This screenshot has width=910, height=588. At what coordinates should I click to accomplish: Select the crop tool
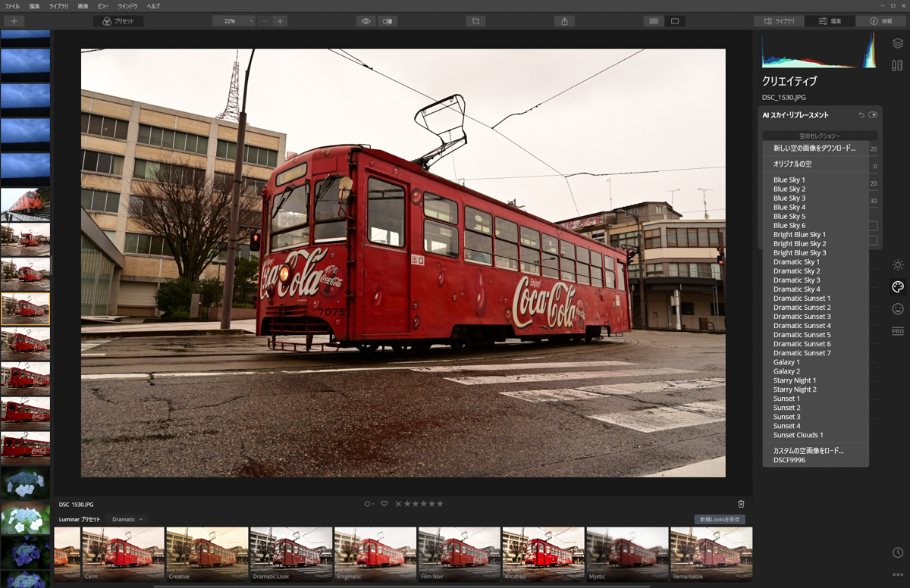click(475, 21)
